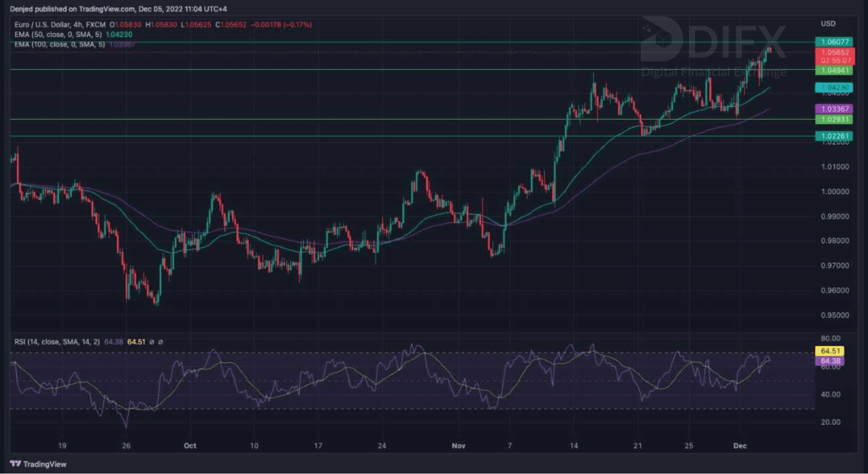Click the TradingView logo at bottom left
868x474 pixels.
coord(38,464)
